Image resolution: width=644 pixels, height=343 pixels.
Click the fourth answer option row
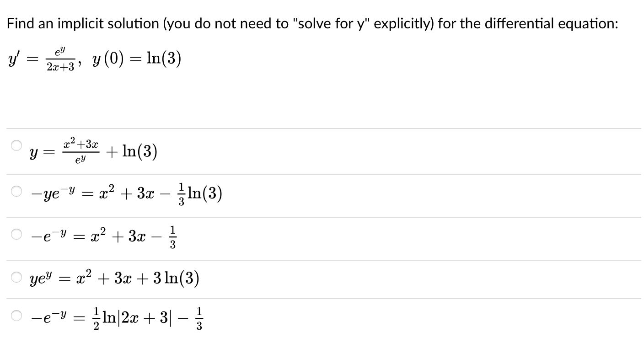tap(114, 279)
